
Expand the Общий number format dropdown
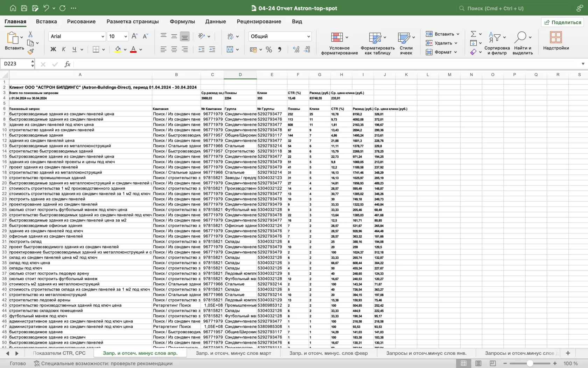pyautogui.click(x=308, y=36)
